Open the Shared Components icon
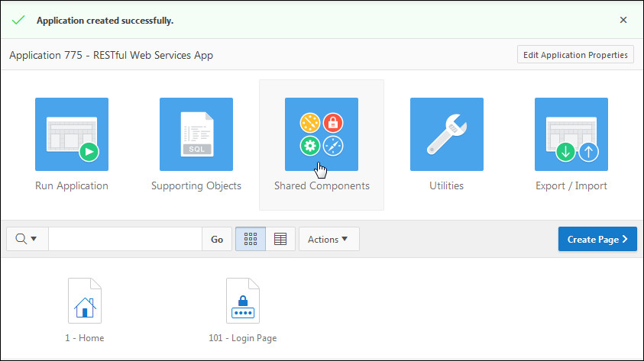Viewport: 644px width, 361px height. pos(322,134)
